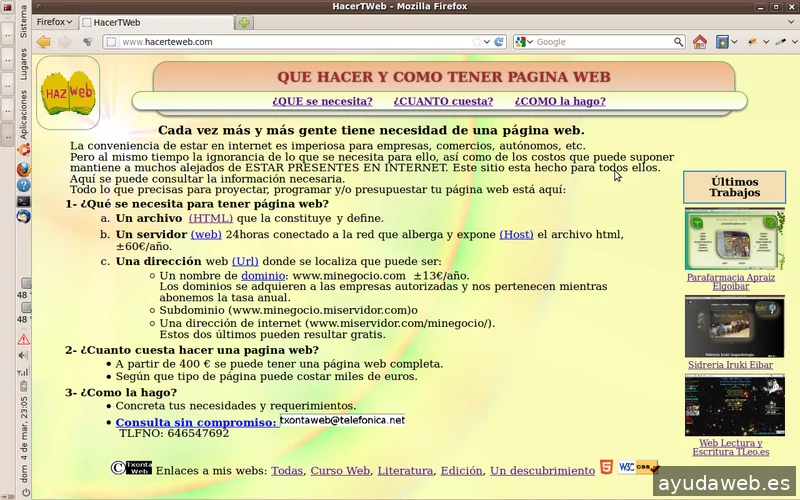Viewport: 800px width, 500px height.
Task: Expand the eyedropper tool dropdown arrow
Action: [794, 42]
